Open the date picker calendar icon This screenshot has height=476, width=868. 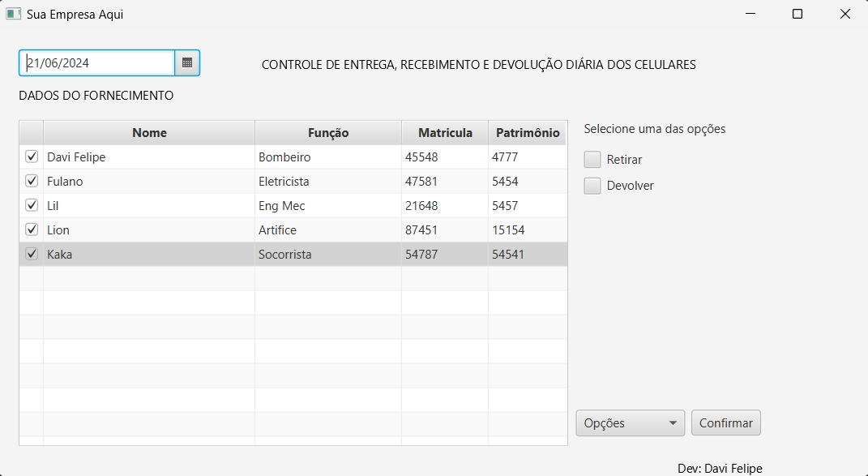187,62
